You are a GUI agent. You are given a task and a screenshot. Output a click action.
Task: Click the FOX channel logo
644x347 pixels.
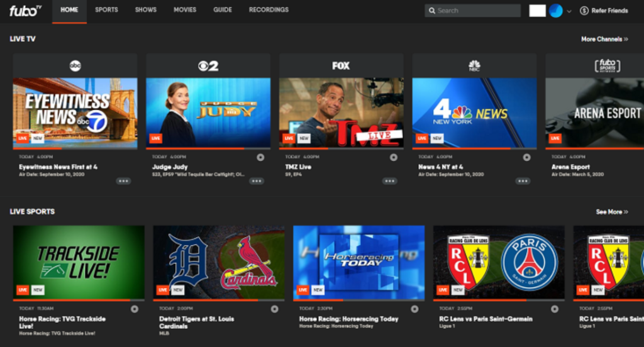[x=341, y=66]
